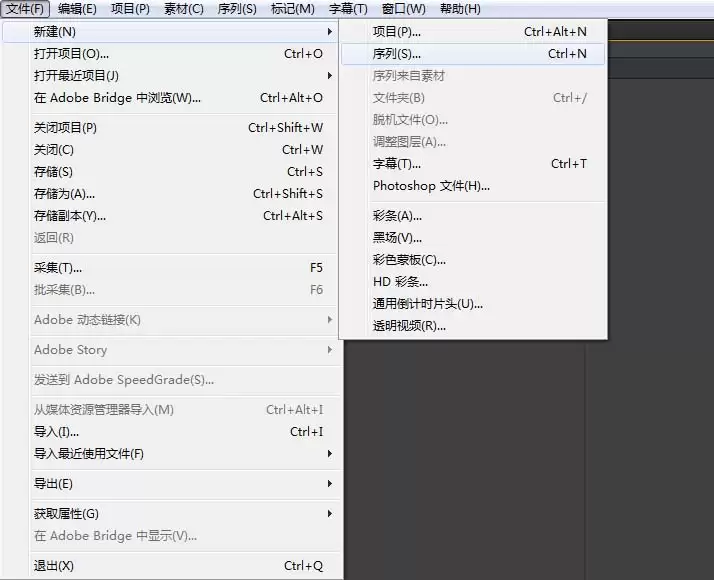Click HD 彩条... menu entry
Viewport: 714px width, 580px height.
pos(400,282)
